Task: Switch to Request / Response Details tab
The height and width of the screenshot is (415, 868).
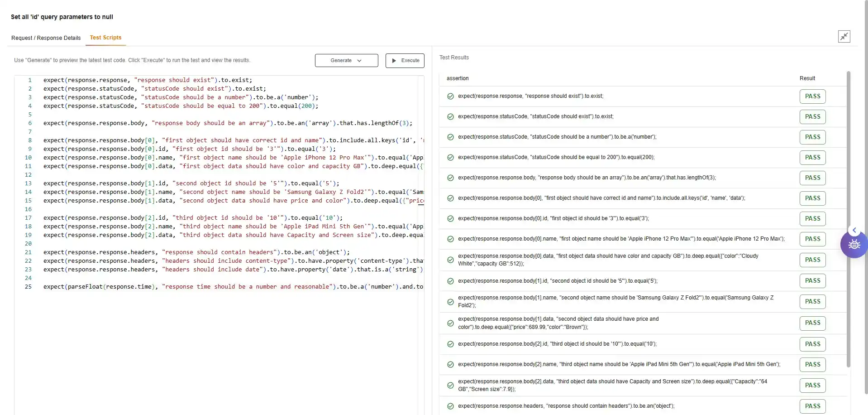Action: click(x=46, y=38)
